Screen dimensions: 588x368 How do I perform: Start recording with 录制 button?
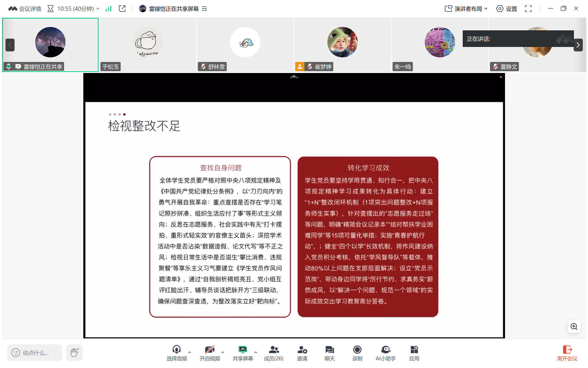coord(357,353)
